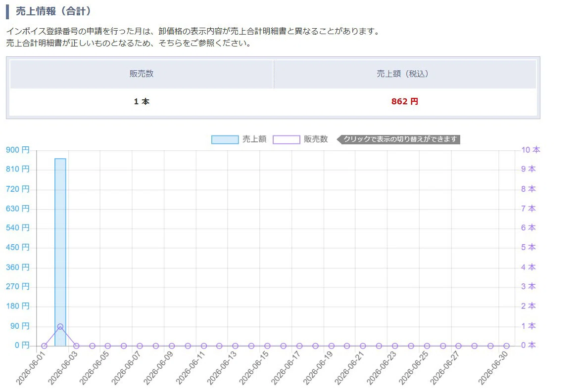Image resolution: width=578 pixels, height=392 pixels.
Task: Click the 7 本 right axis label
Action: pyautogui.click(x=528, y=208)
